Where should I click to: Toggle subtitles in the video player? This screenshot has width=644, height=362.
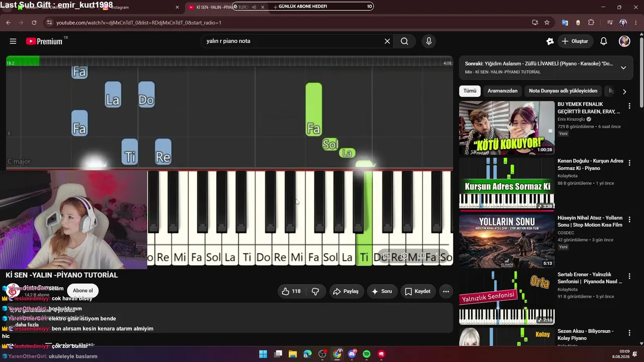[387, 256]
